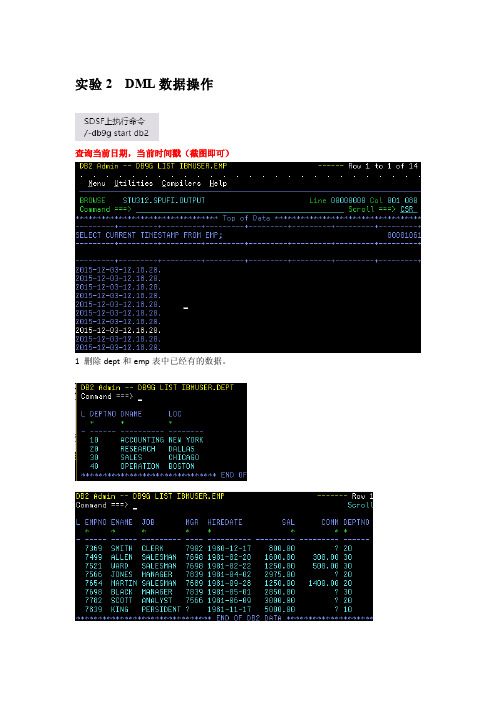Click the "END OF DB2 DATA" marker line
This screenshot has height=702, width=496.
pos(224,618)
